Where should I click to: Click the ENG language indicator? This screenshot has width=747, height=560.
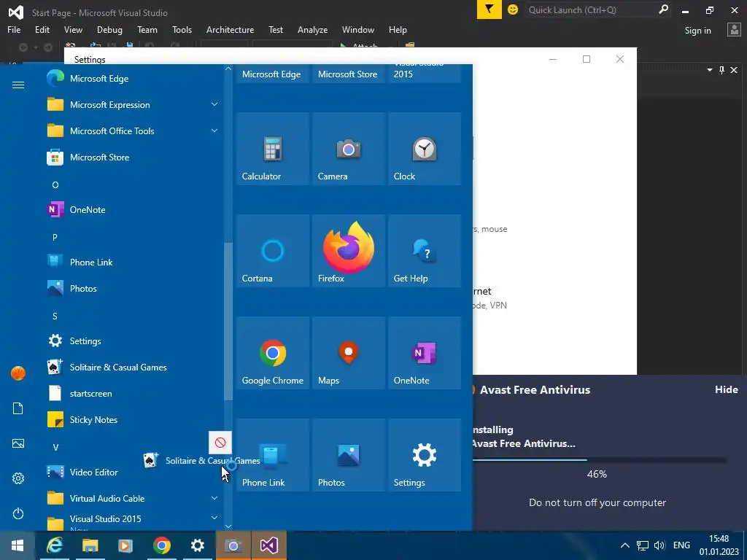[x=681, y=545]
